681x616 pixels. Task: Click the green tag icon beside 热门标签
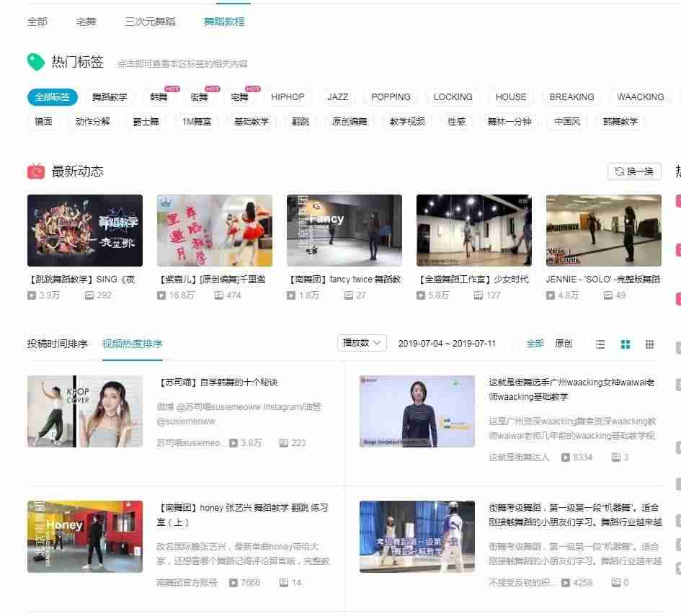pos(35,62)
